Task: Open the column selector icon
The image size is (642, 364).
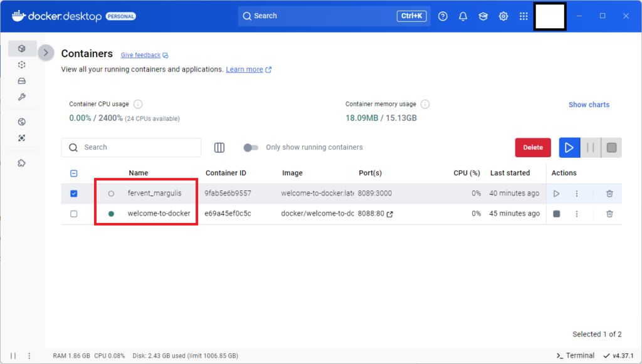Action: (x=219, y=148)
